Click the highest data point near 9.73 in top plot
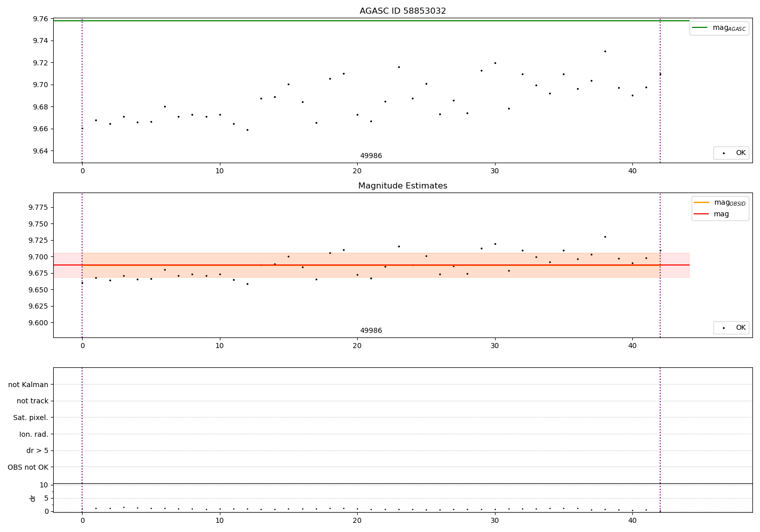Viewport: 760px width, 532px height. 605,51
